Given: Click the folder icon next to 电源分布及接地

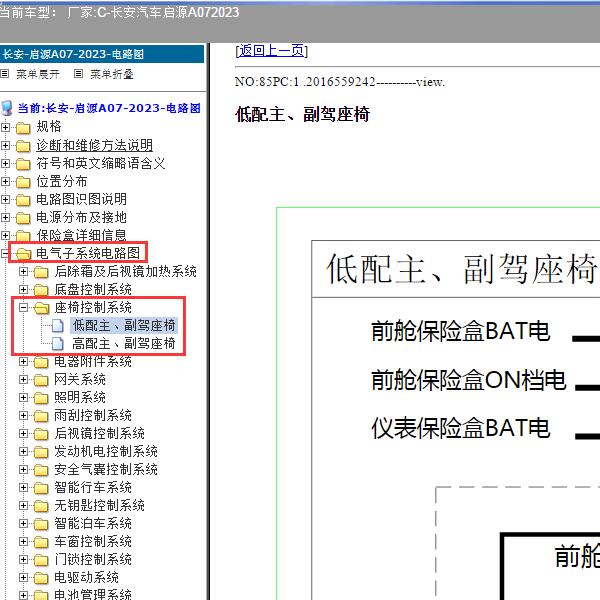Looking at the screenshot, I should tap(23, 218).
